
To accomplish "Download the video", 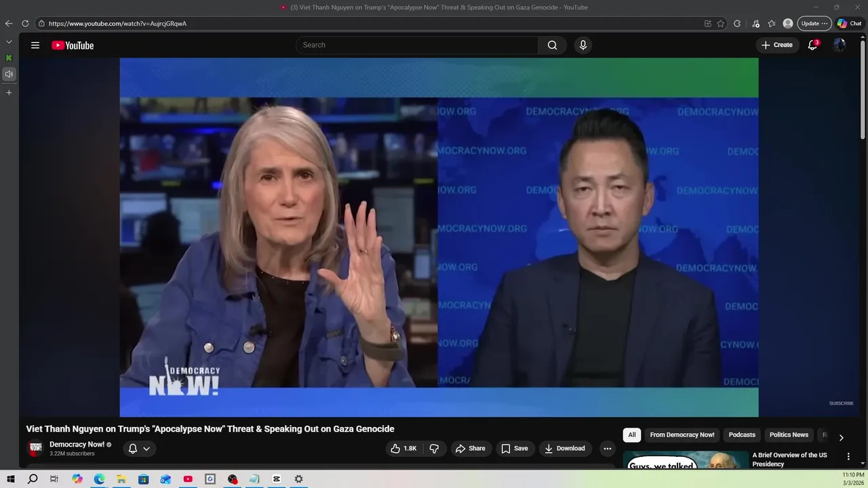I will 565,448.
